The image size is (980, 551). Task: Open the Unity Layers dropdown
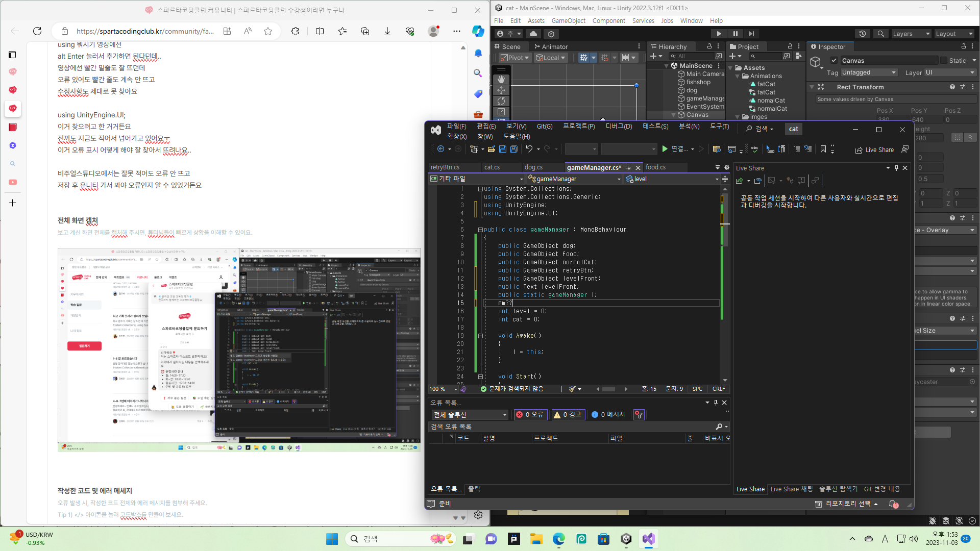click(x=911, y=34)
